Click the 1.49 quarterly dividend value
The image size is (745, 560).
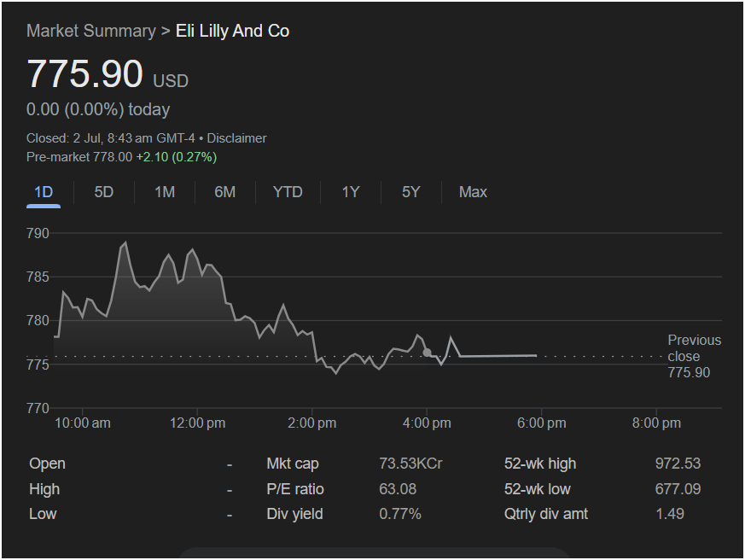[670, 514]
